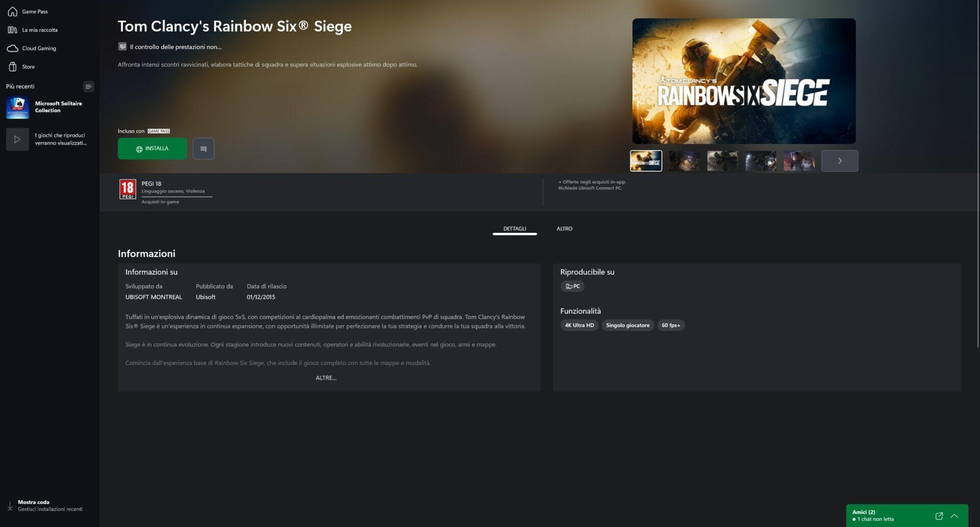980x527 pixels.
Task: Click the Più recenti list options icon
Action: click(x=88, y=86)
